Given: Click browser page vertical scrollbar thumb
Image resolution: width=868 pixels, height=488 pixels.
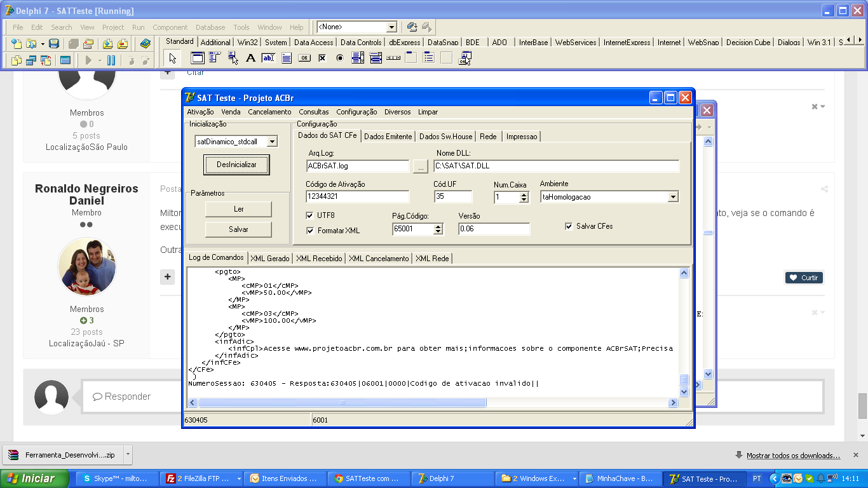Looking at the screenshot, I should (x=862, y=407).
